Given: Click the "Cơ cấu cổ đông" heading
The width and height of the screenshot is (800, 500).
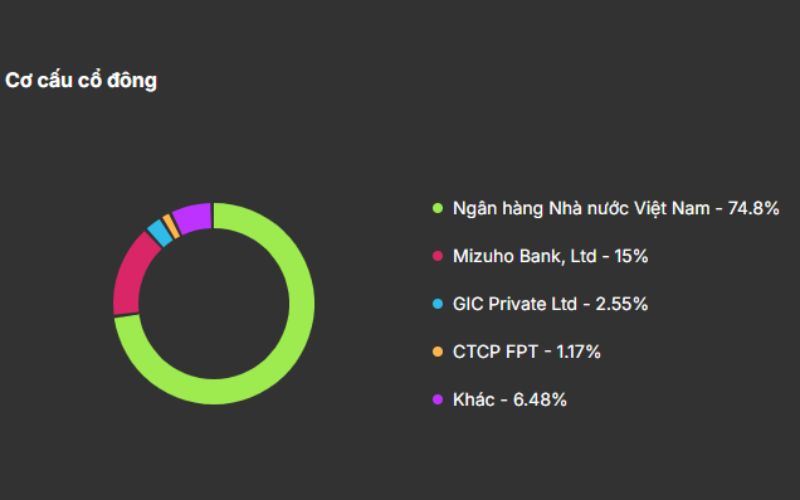Looking at the screenshot, I should (81, 81).
